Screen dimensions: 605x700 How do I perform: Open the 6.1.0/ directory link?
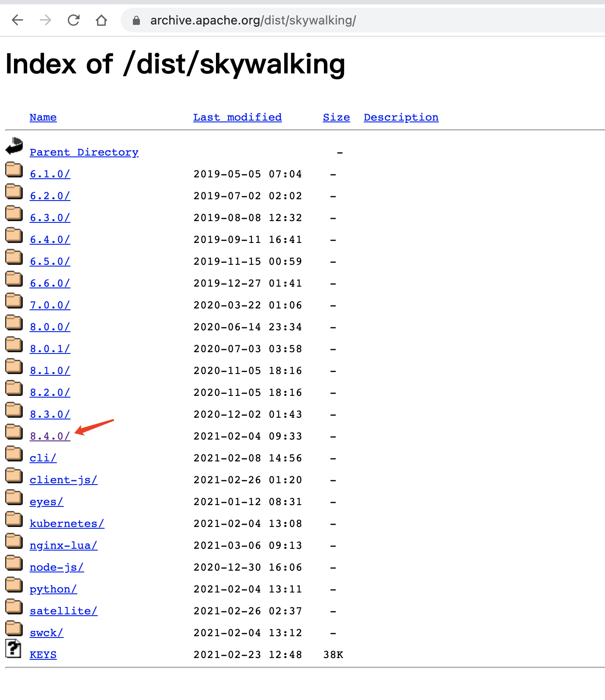point(50,174)
